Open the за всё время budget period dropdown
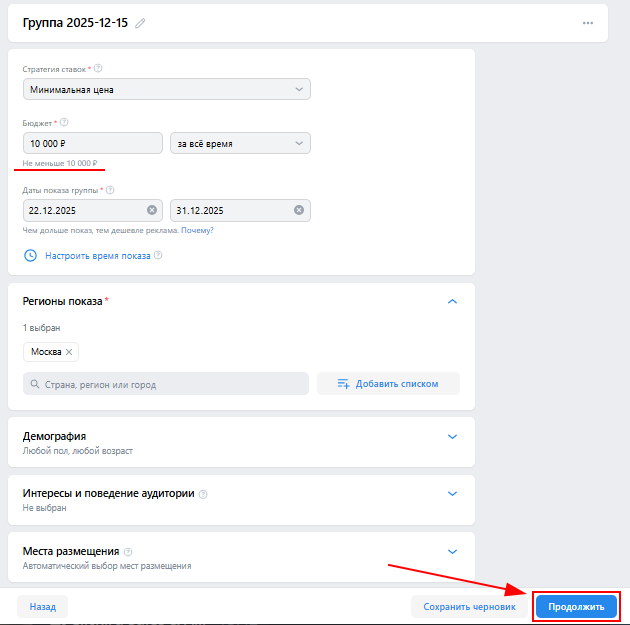Image resolution: width=630 pixels, height=625 pixels. (240, 144)
